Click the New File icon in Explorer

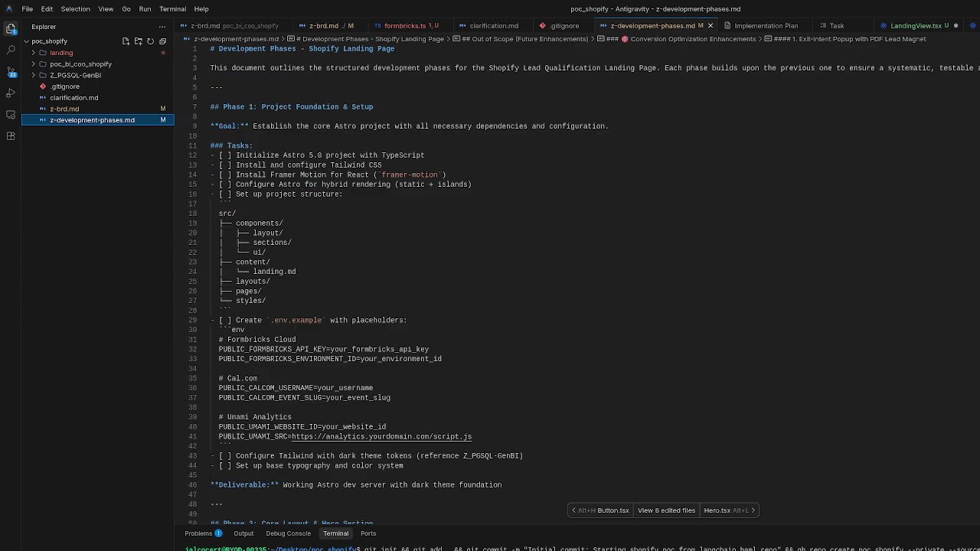[x=126, y=41]
